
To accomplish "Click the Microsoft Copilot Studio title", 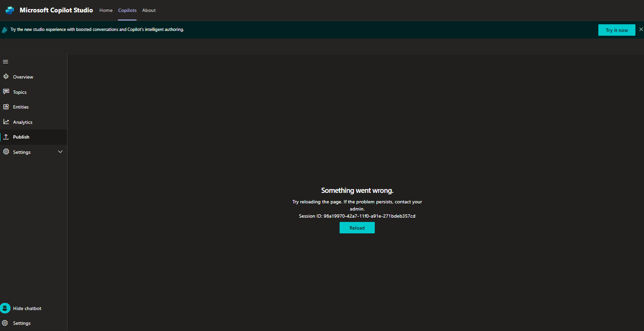I will point(56,10).
